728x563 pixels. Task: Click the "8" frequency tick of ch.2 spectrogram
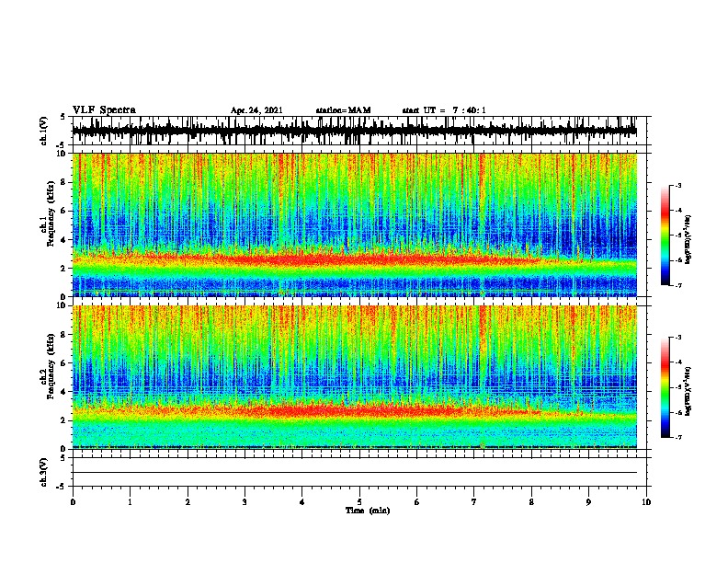point(65,335)
